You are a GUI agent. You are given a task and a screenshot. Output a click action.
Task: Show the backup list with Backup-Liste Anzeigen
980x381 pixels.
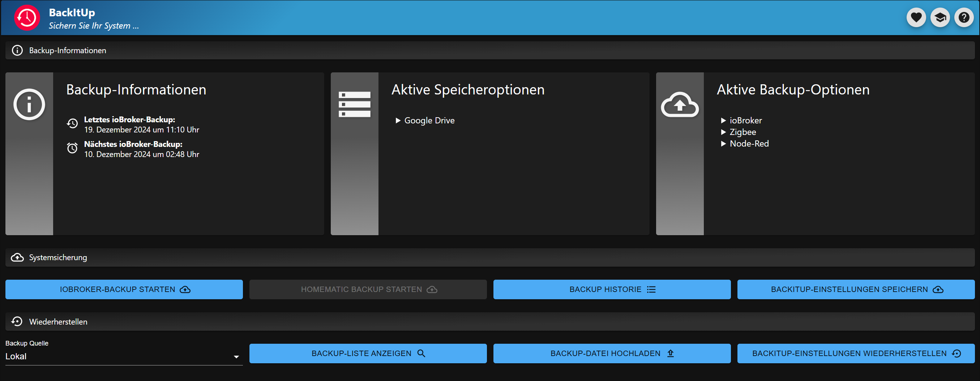[x=368, y=354]
